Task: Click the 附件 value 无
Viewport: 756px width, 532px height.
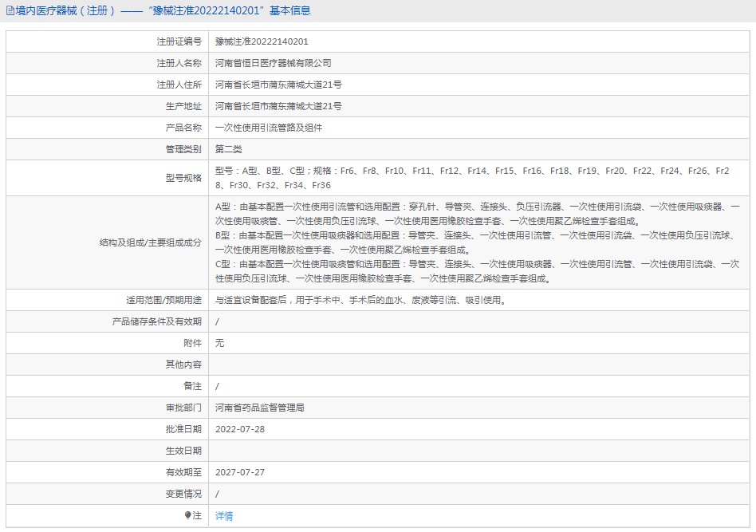Action: [219, 343]
